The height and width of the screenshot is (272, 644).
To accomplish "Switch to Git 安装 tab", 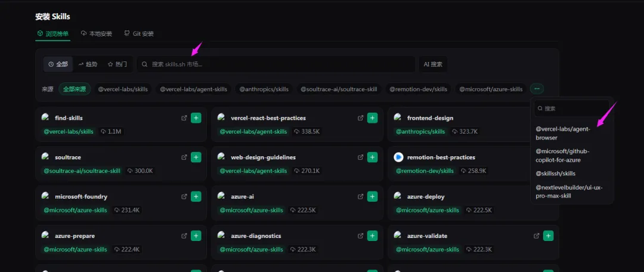I will pos(139,33).
